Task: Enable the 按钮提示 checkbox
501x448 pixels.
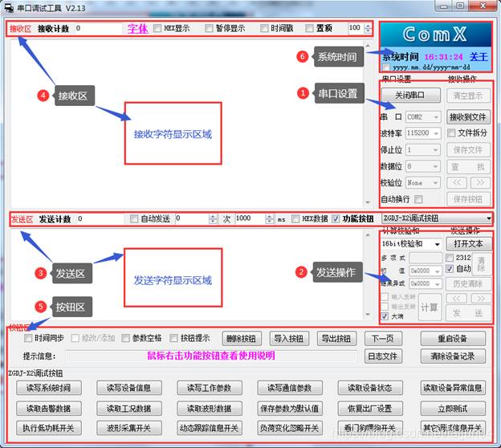Action: point(173,338)
